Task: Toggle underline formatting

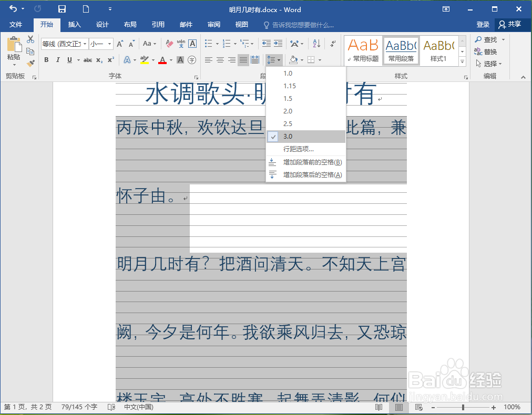Action: coord(69,59)
